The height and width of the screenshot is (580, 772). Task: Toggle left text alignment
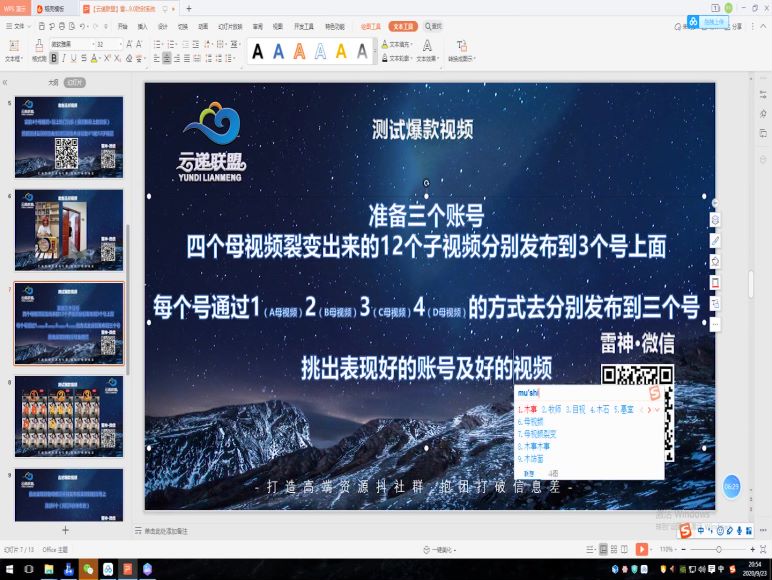pyautogui.click(x=157, y=58)
